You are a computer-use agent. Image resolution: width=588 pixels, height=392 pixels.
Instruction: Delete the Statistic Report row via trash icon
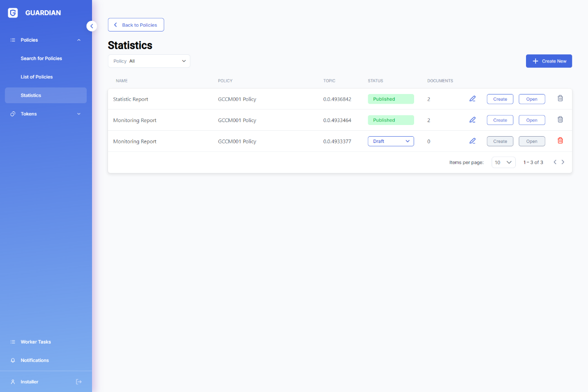click(560, 98)
